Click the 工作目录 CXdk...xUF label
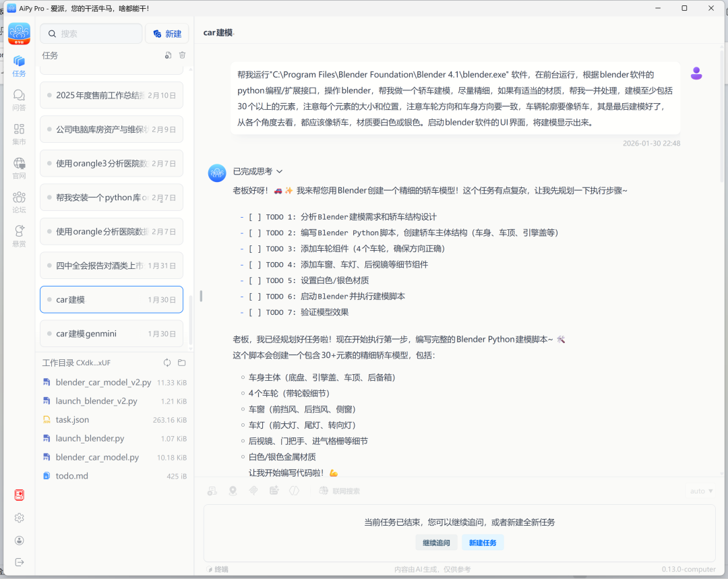Screen dimensions: 728x579 [x=76, y=363]
